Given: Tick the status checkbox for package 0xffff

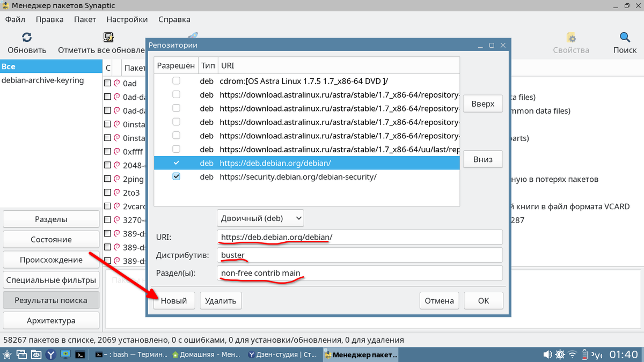Looking at the screenshot, I should tap(108, 151).
